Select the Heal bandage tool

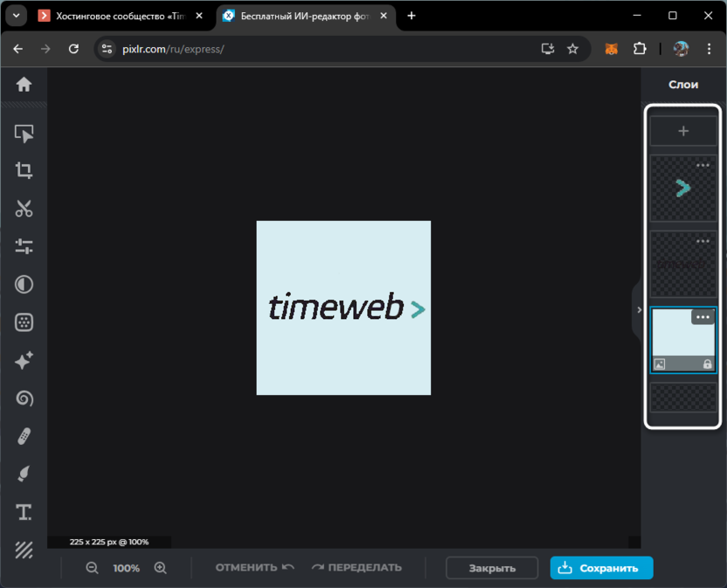pyautogui.click(x=24, y=436)
